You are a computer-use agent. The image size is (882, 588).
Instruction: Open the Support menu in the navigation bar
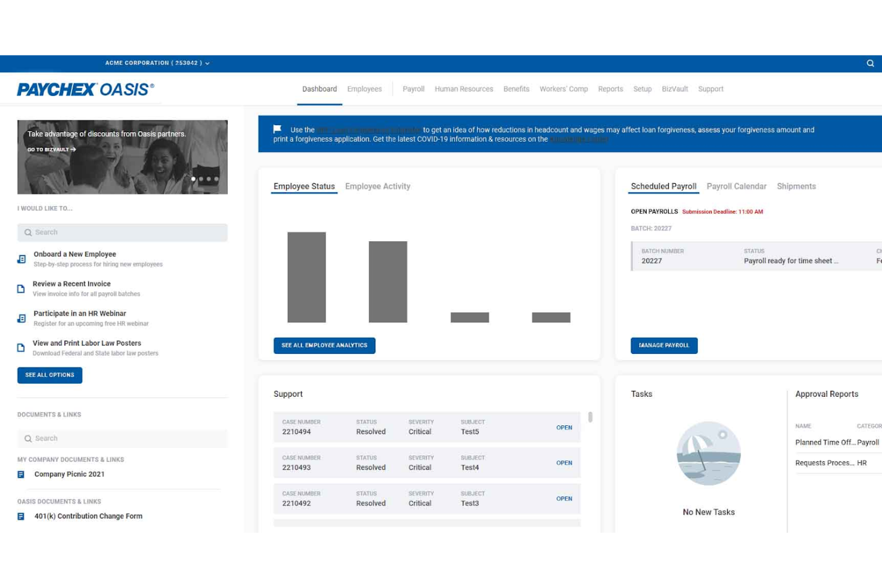[x=710, y=89]
